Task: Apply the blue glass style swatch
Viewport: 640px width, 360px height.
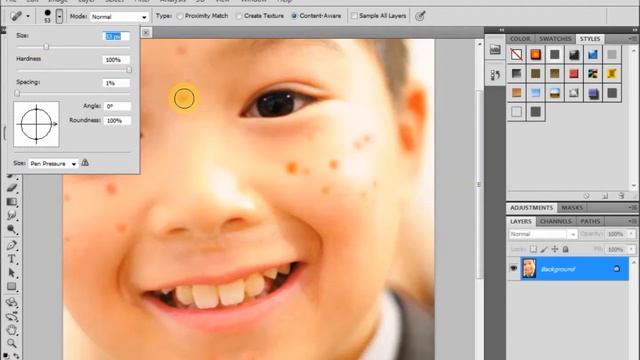Action: [593, 54]
